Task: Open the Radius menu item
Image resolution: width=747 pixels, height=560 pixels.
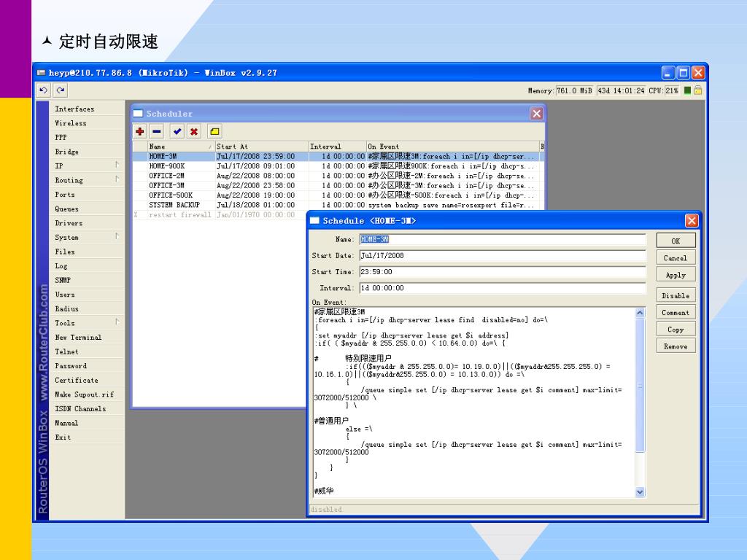Action: tap(86, 309)
